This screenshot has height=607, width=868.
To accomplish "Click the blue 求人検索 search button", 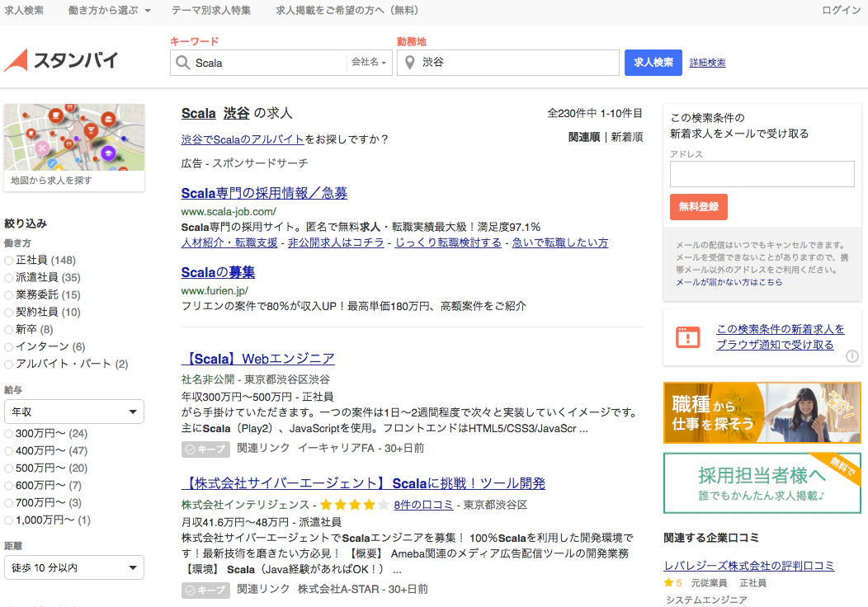I will [653, 63].
